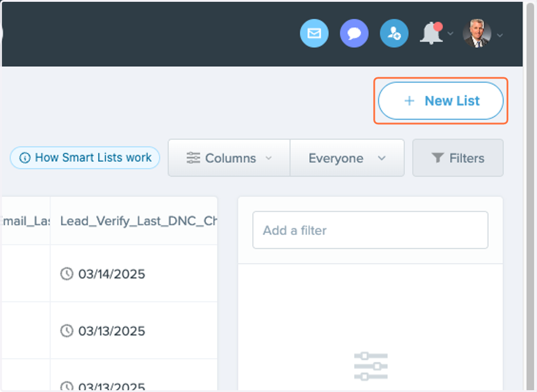This screenshot has height=392, width=537.
Task: Click the add contact person icon
Action: click(394, 34)
